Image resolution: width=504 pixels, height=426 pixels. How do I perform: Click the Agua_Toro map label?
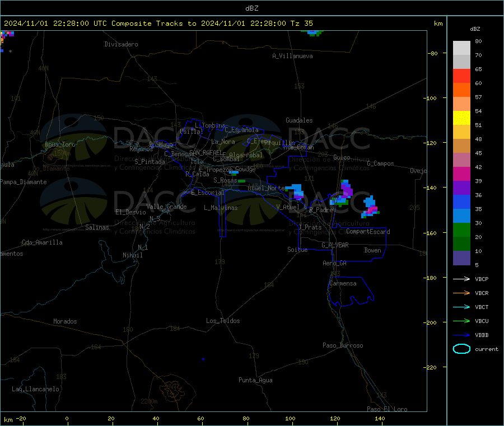[60, 144]
